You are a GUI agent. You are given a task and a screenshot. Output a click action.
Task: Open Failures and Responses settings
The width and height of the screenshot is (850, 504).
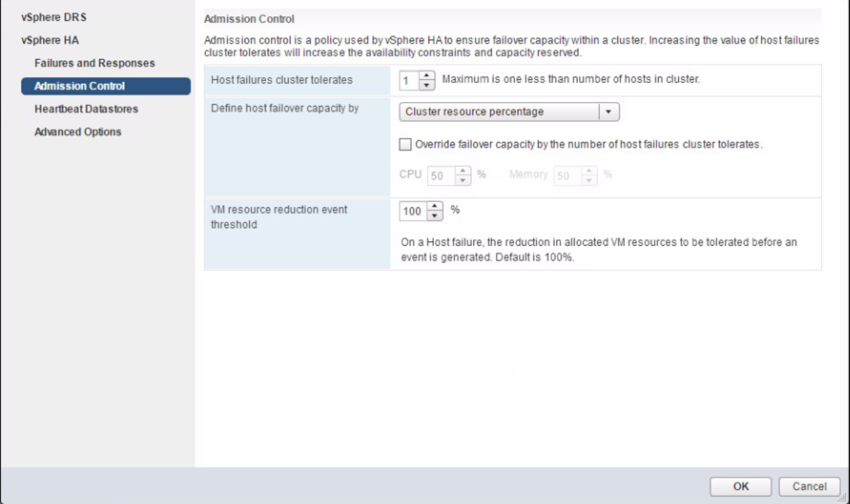pos(95,63)
